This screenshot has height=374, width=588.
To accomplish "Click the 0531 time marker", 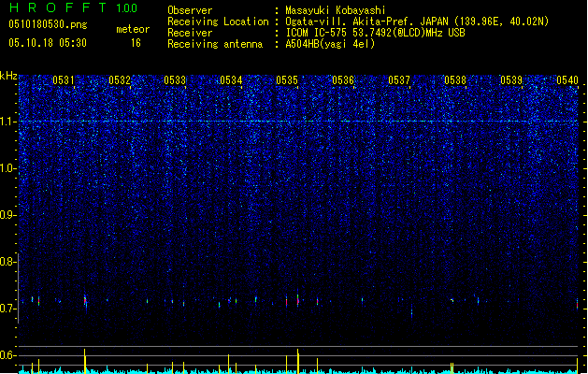I will pos(63,80).
